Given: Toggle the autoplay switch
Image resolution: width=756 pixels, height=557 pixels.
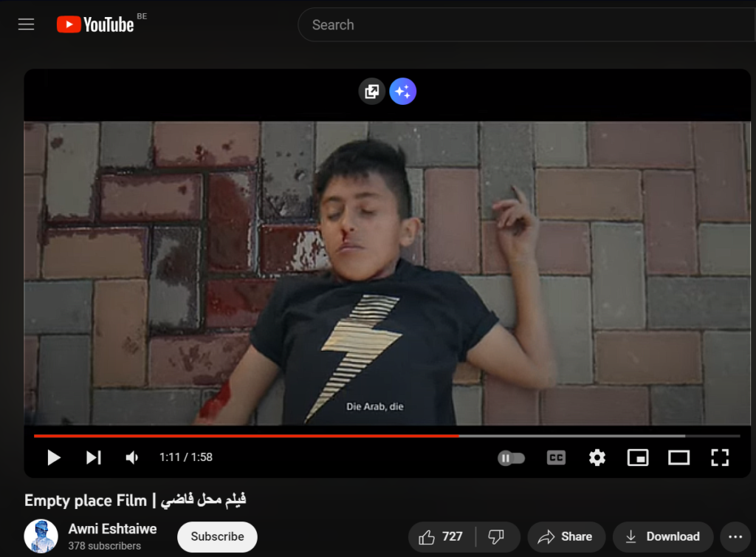Looking at the screenshot, I should pyautogui.click(x=511, y=458).
